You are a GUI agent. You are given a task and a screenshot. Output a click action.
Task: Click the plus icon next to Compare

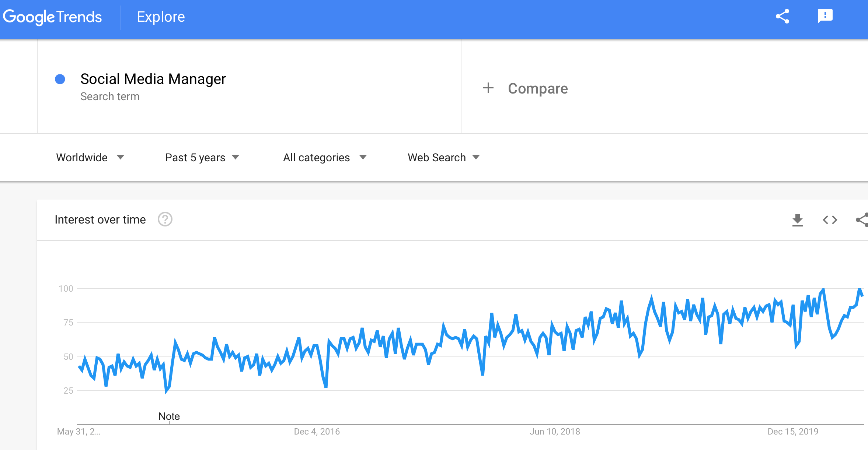(488, 88)
